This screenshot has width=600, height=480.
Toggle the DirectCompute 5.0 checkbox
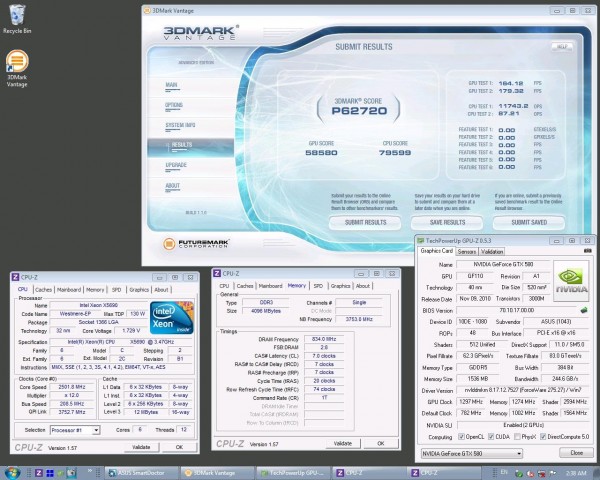click(x=543, y=437)
